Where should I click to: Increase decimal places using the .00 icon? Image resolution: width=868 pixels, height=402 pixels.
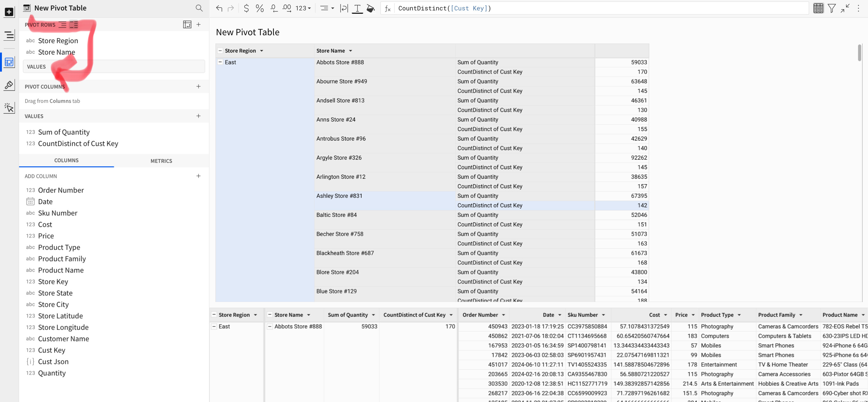tap(287, 8)
